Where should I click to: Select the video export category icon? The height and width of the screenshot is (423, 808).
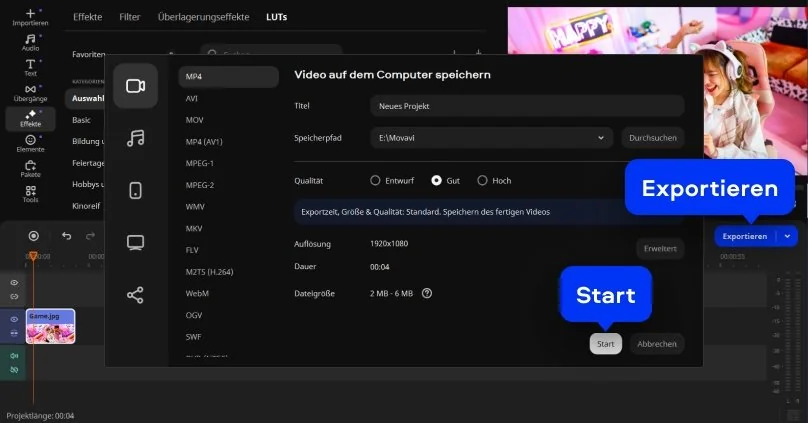pyautogui.click(x=135, y=86)
